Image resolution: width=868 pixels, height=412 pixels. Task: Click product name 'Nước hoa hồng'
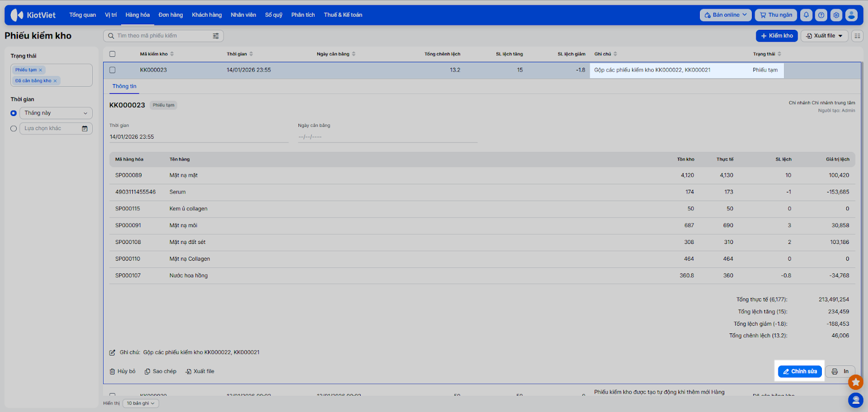pos(189,276)
